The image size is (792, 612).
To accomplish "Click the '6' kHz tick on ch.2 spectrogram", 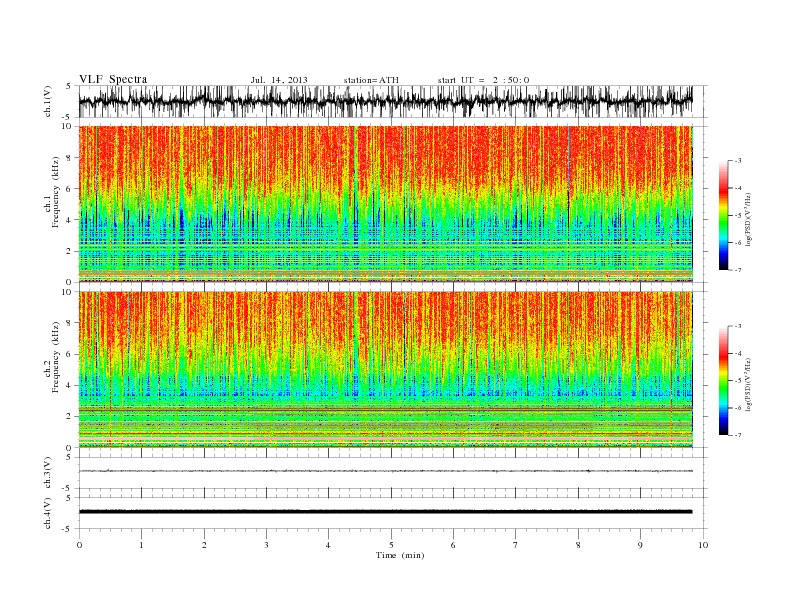I will point(69,354).
